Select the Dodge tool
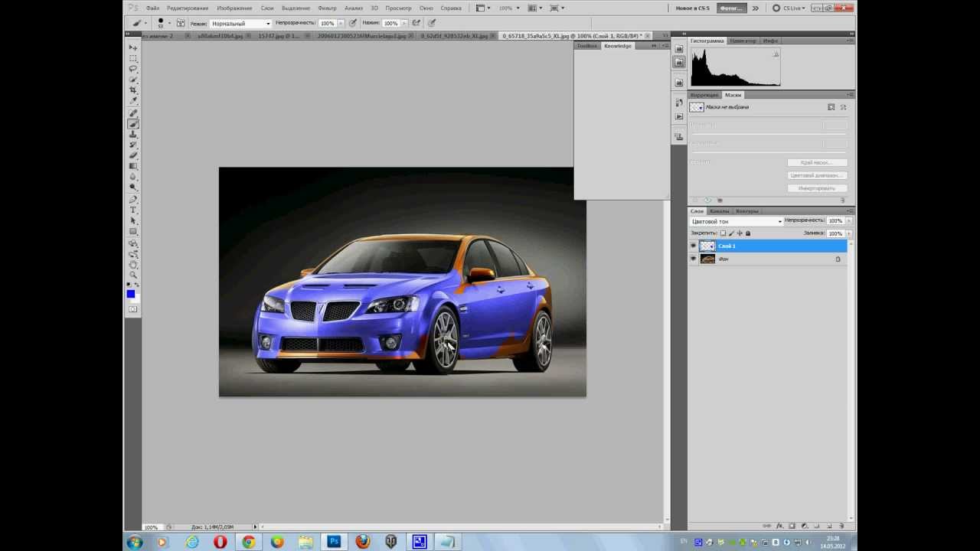The width and height of the screenshot is (980, 551). pyautogui.click(x=133, y=187)
